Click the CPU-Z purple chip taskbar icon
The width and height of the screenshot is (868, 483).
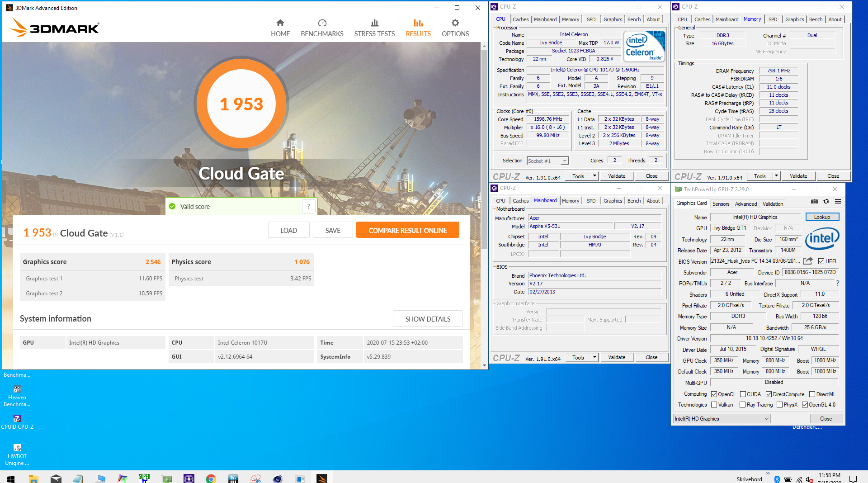tap(189, 478)
